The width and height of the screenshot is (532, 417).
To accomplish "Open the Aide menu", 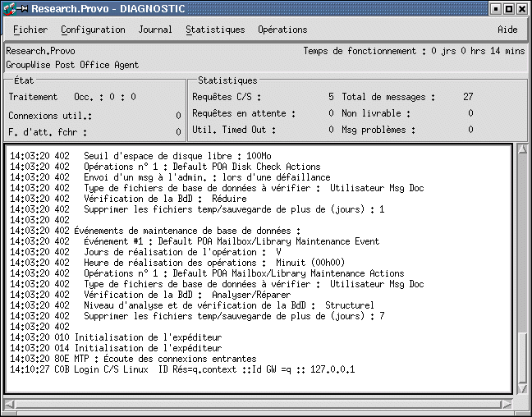I will point(507,30).
